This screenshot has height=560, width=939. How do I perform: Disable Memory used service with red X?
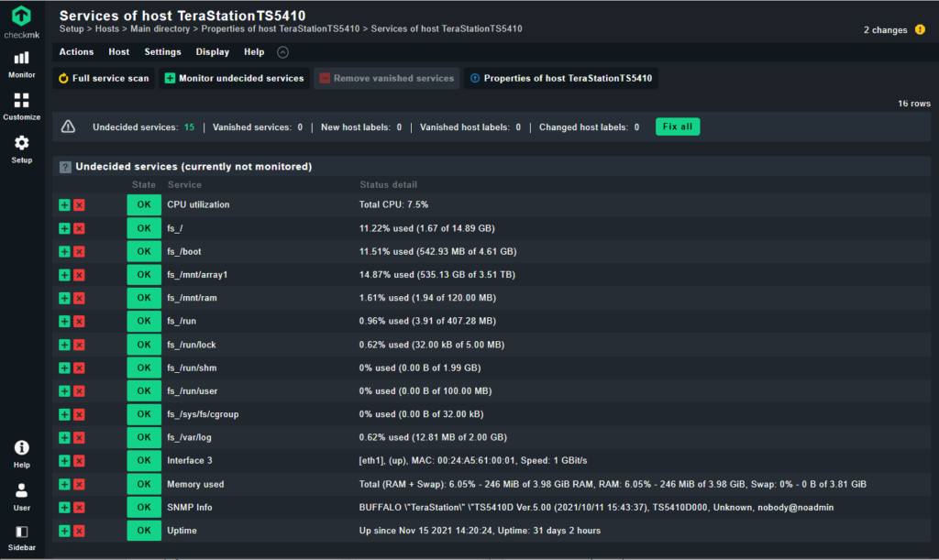coord(79,484)
